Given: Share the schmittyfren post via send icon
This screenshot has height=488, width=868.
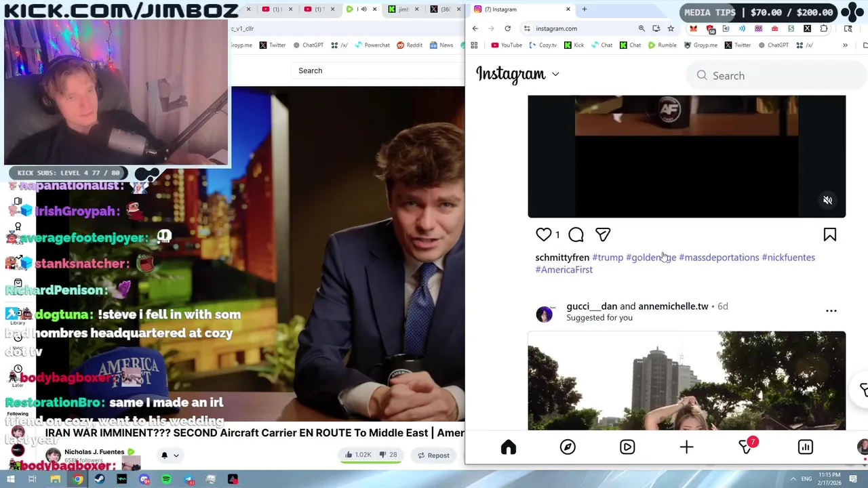Looking at the screenshot, I should pos(603,235).
